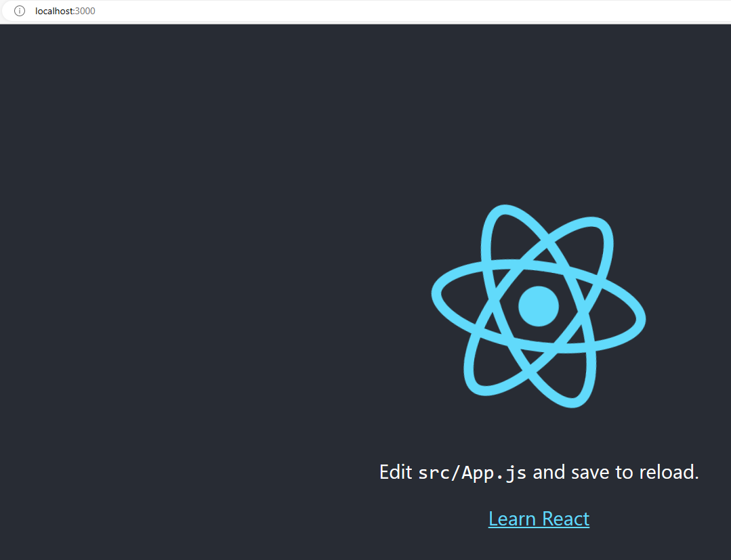Open the Learn React link
The image size is (731, 560).
[x=539, y=519]
